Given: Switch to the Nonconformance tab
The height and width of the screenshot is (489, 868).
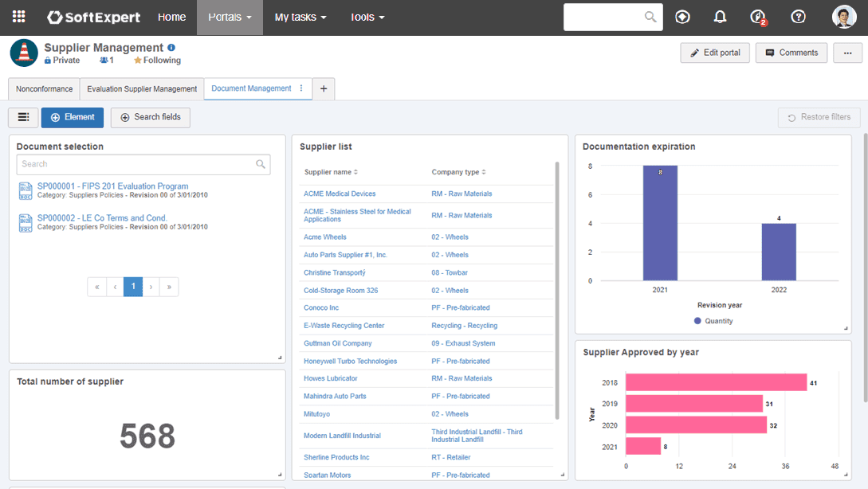Looking at the screenshot, I should [x=43, y=88].
